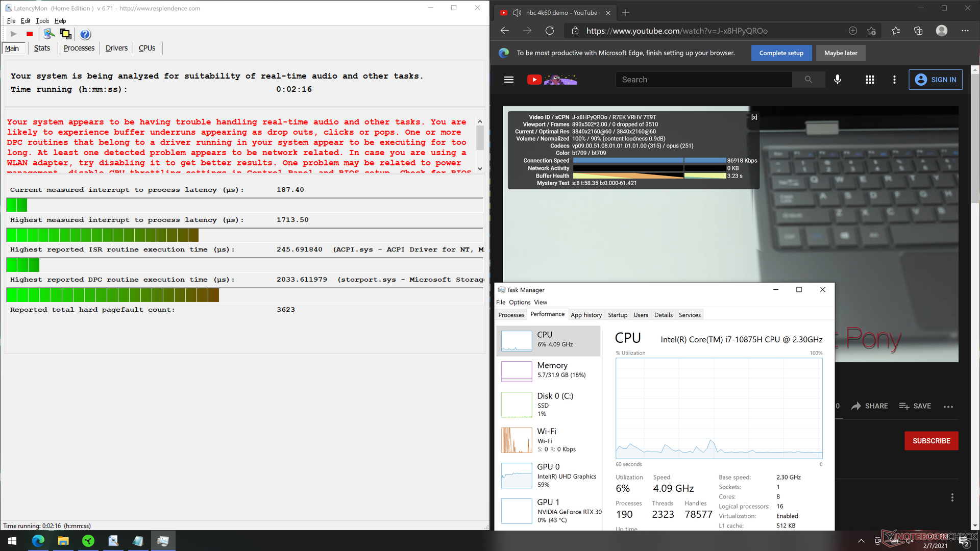Open Windows Start menu
Image resolution: width=980 pixels, height=551 pixels.
pyautogui.click(x=12, y=541)
